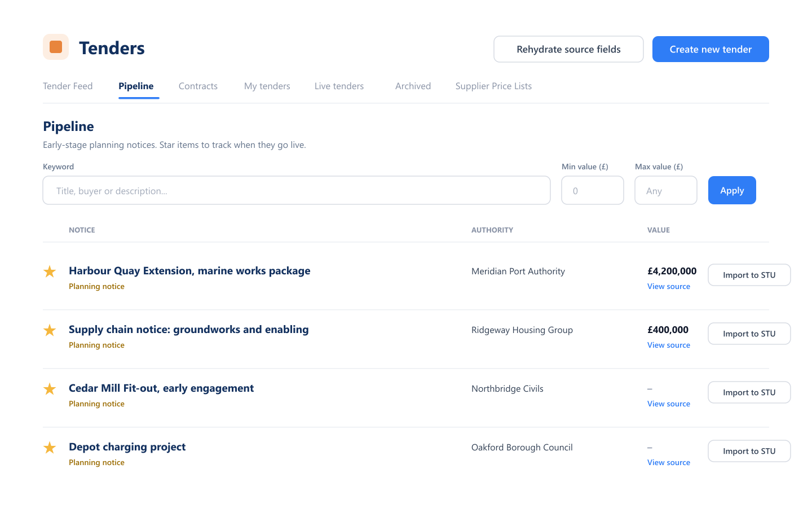Click the Min value input field
The width and height of the screenshot is (812, 508).
(x=593, y=190)
